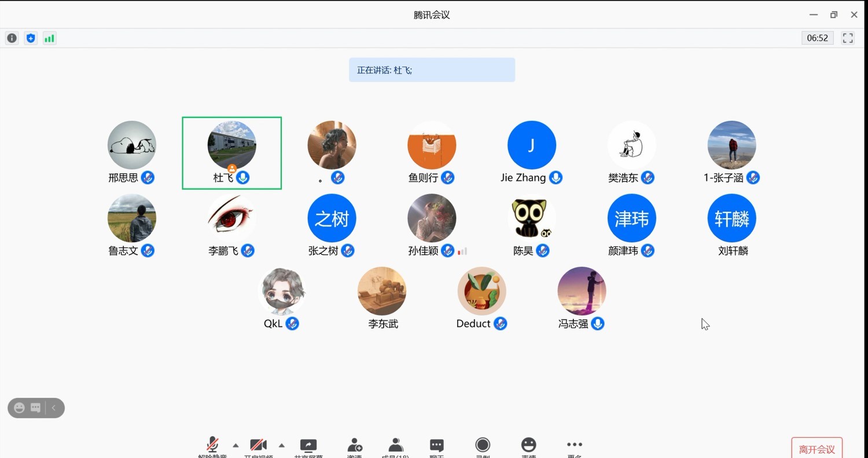Screen dimensions: 868x458
Task: Open the more options menu
Action: [574, 446]
